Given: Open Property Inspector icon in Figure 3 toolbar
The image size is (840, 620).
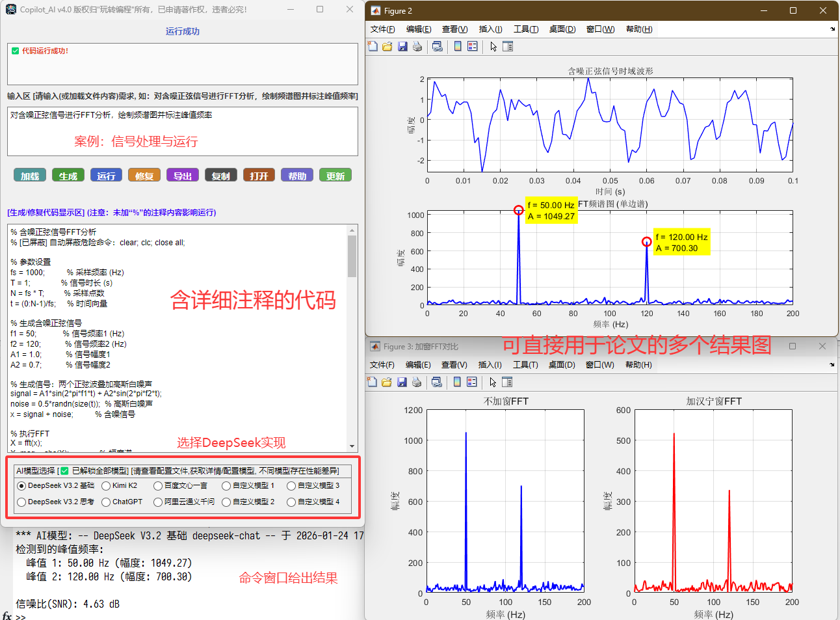Looking at the screenshot, I should coord(507,382).
